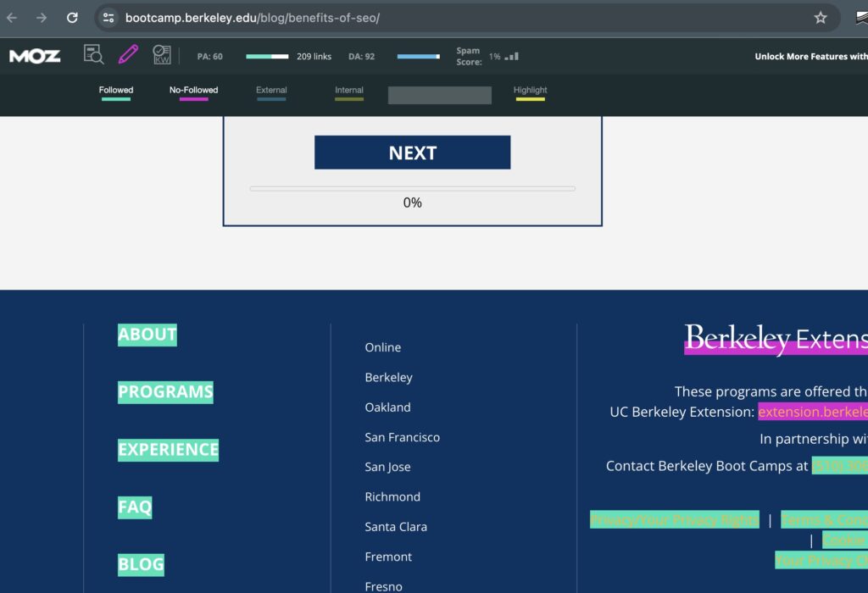The height and width of the screenshot is (593, 868).
Task: Open the gray selector box in MozBar
Action: click(439, 95)
